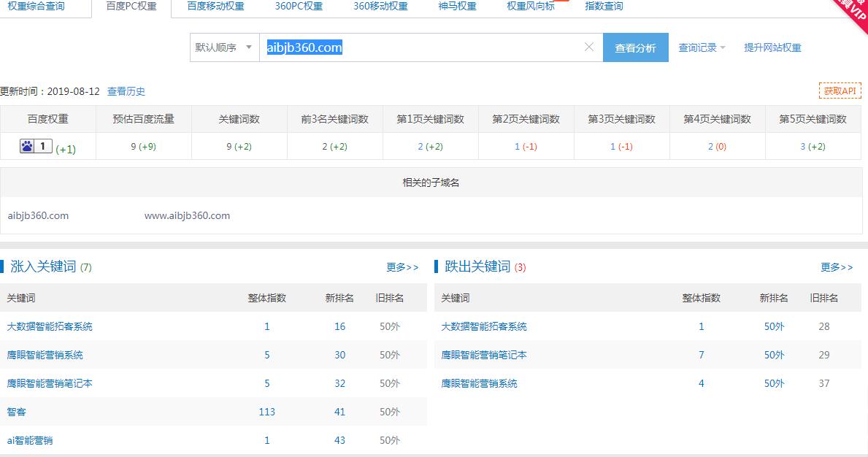Click 更多>> for 跌出关键词
The image size is (868, 457).
837,267
